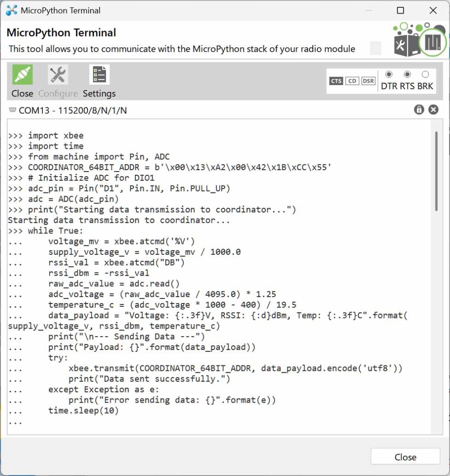Click the CD line indicator
450x476 pixels.
tap(352, 81)
